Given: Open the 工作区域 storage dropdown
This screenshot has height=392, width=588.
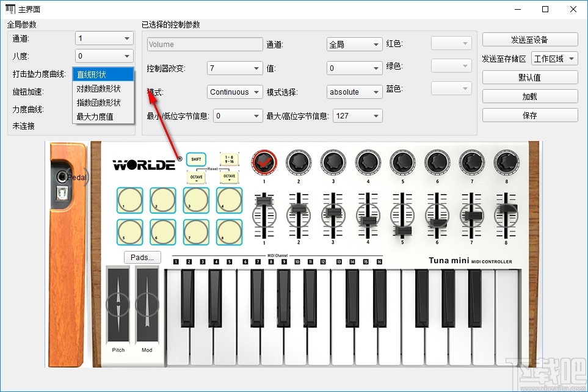Looking at the screenshot, I should pos(554,57).
